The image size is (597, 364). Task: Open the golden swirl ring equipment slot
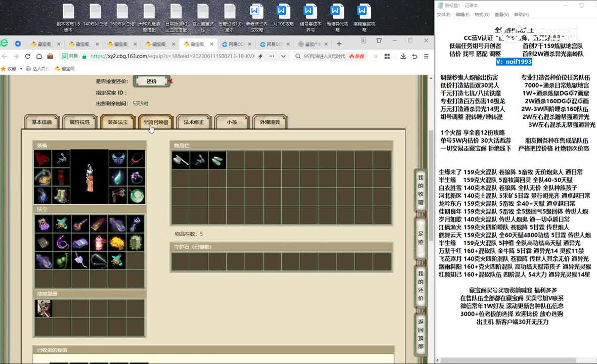[x=42, y=177]
